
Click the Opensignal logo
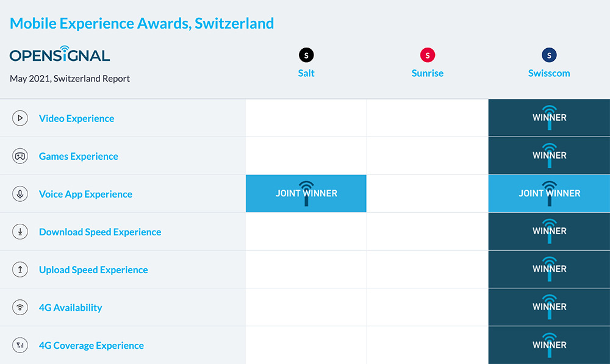point(60,54)
